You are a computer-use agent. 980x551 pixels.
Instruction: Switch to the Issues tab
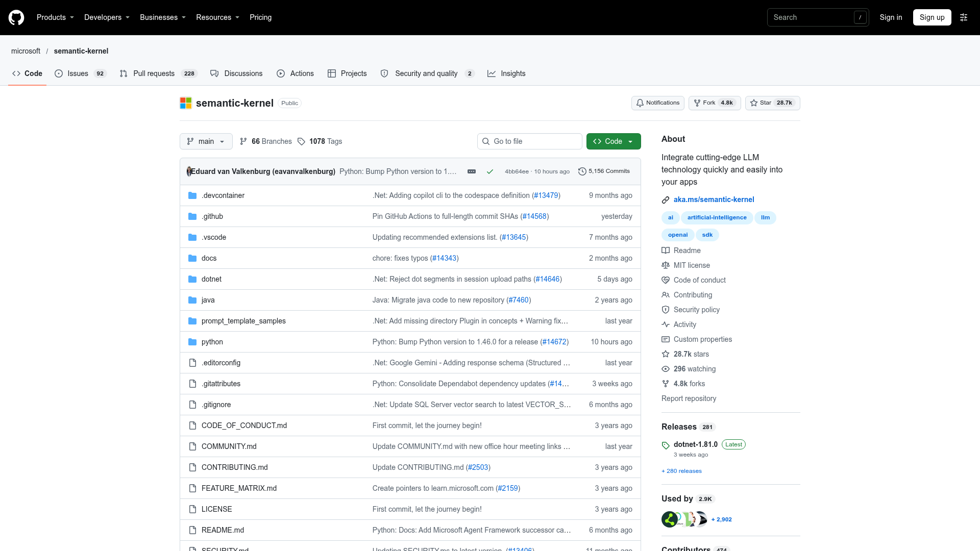tap(80, 73)
